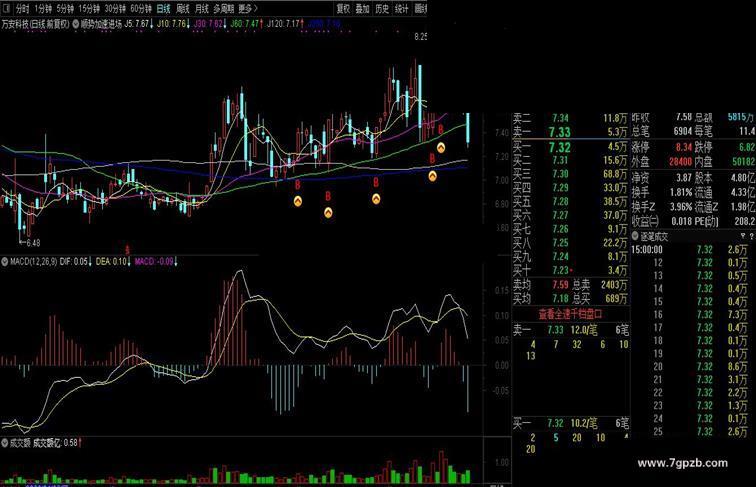Click the 查看全速千档盘口 link
This screenshot has width=756, height=487.
coord(570,314)
